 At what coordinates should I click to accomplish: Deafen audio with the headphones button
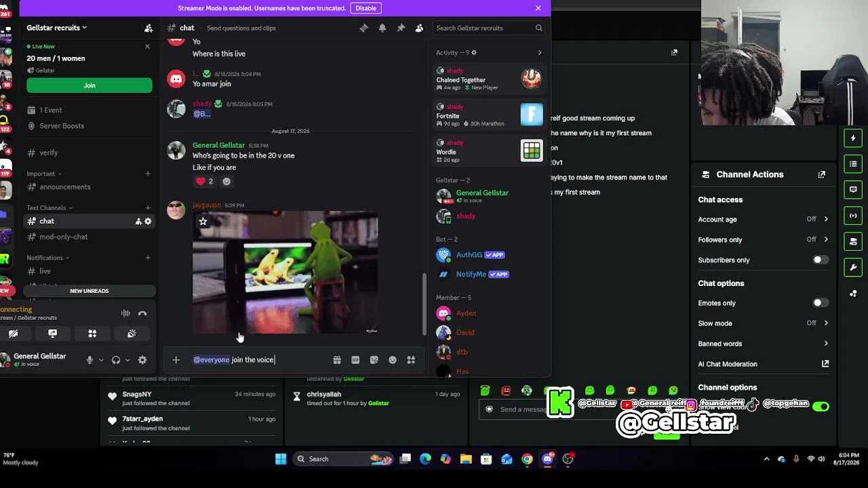point(116,360)
